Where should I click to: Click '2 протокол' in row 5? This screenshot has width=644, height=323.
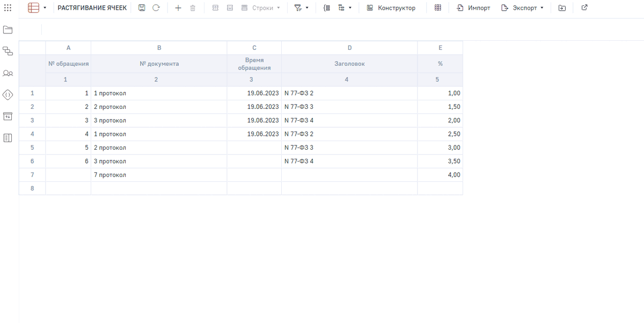point(159,148)
